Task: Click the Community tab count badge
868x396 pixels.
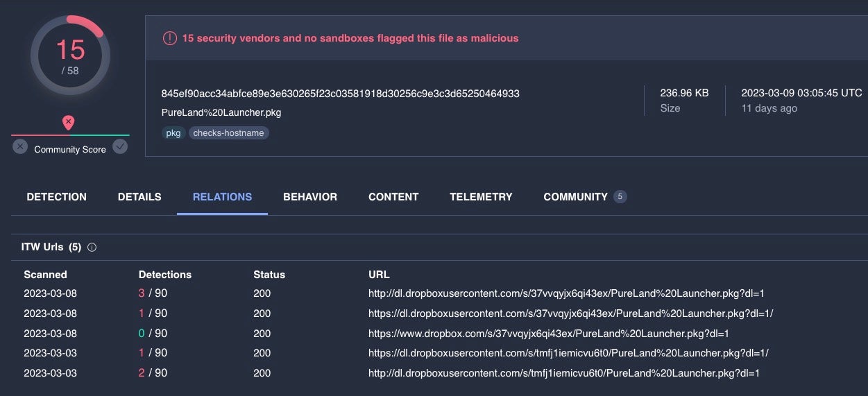Action: [620, 197]
